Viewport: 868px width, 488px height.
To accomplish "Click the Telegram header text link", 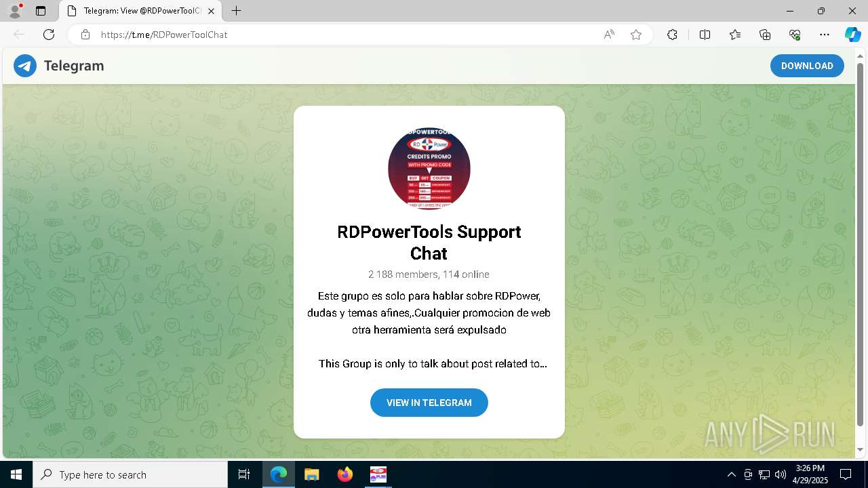I will tap(74, 66).
